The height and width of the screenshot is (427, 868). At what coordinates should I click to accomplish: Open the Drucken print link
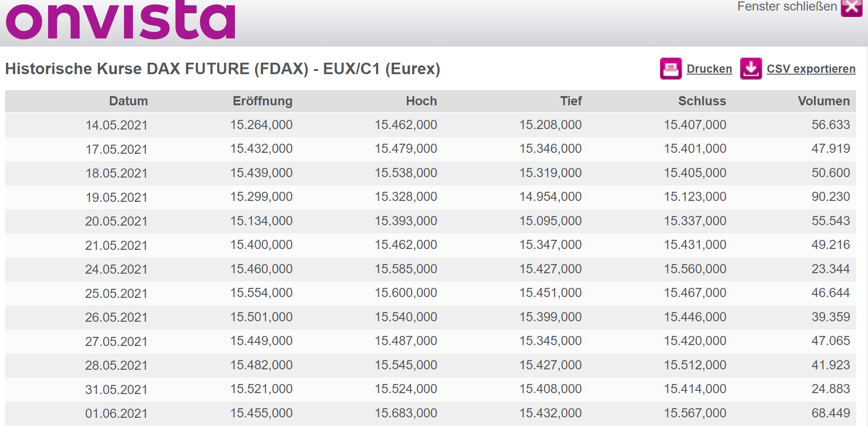pos(709,69)
